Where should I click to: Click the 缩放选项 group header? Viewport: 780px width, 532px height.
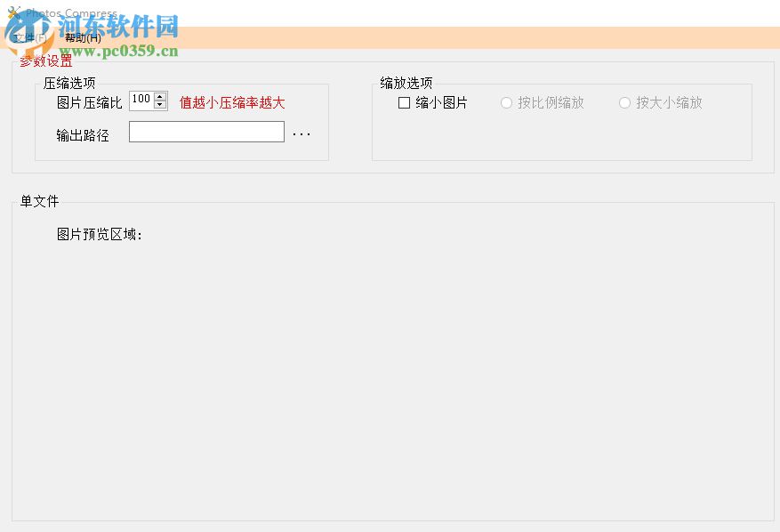click(403, 82)
